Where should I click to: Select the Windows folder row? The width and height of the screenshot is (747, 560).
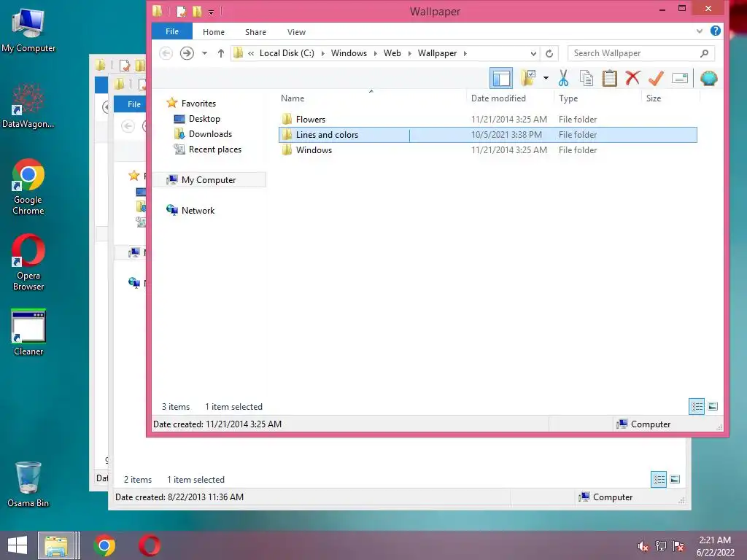point(488,150)
